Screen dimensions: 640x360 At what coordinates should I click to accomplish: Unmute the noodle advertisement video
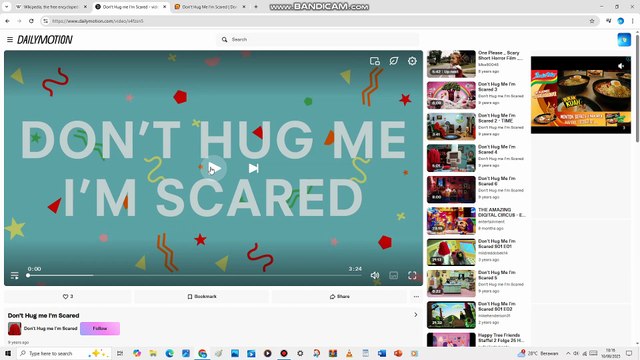[621, 66]
